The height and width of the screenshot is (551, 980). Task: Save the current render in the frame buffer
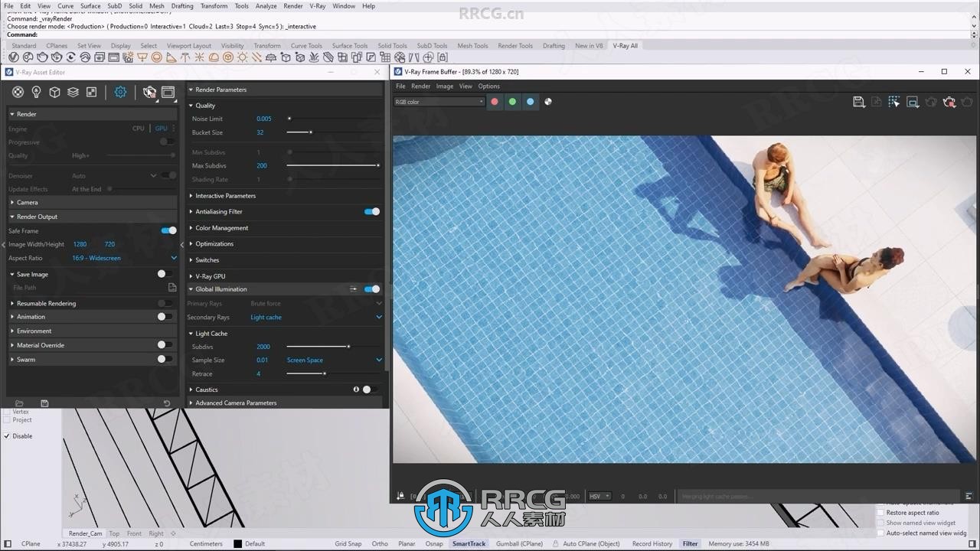[858, 102]
